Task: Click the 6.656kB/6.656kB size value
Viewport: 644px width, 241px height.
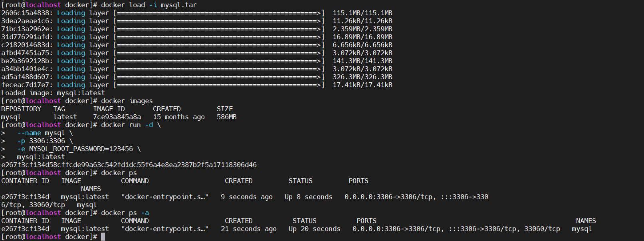Action: [363, 45]
